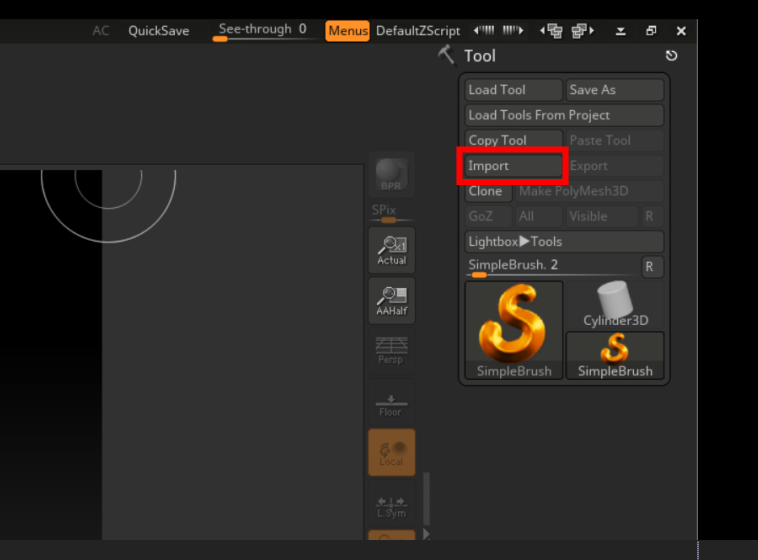Toggle the Floor grid
Screen dimensions: 758x560
tap(392, 402)
